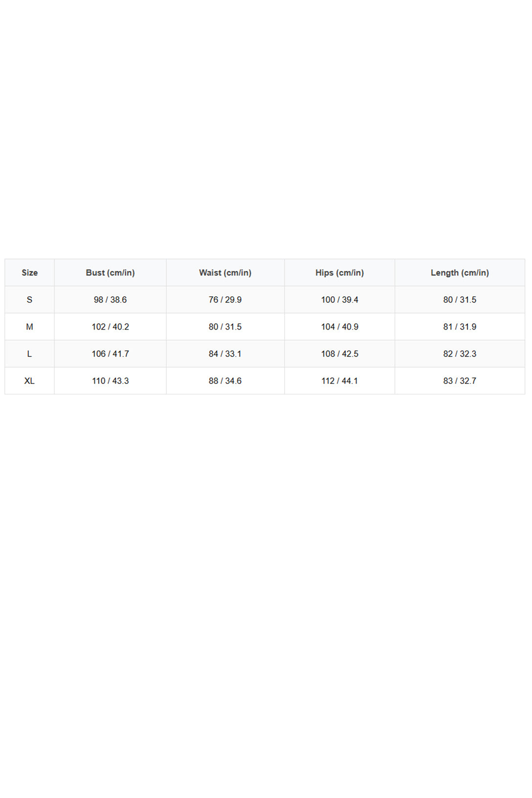The width and height of the screenshot is (532, 798).
Task: Click the 82 / 32.3 length cell
Action: tap(460, 354)
